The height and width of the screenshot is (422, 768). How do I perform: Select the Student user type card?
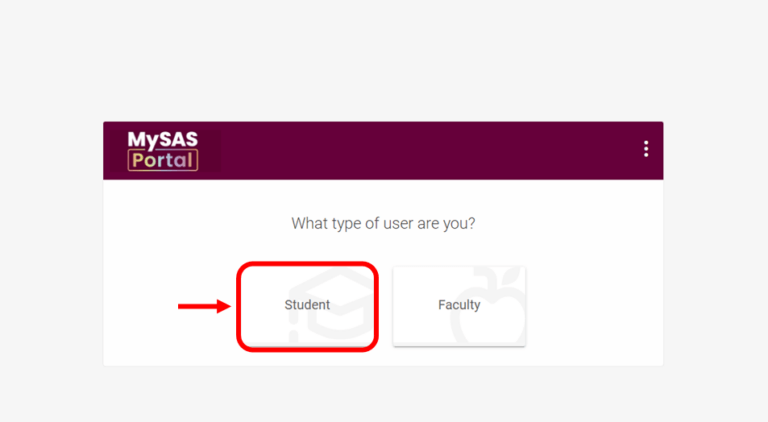(307, 305)
